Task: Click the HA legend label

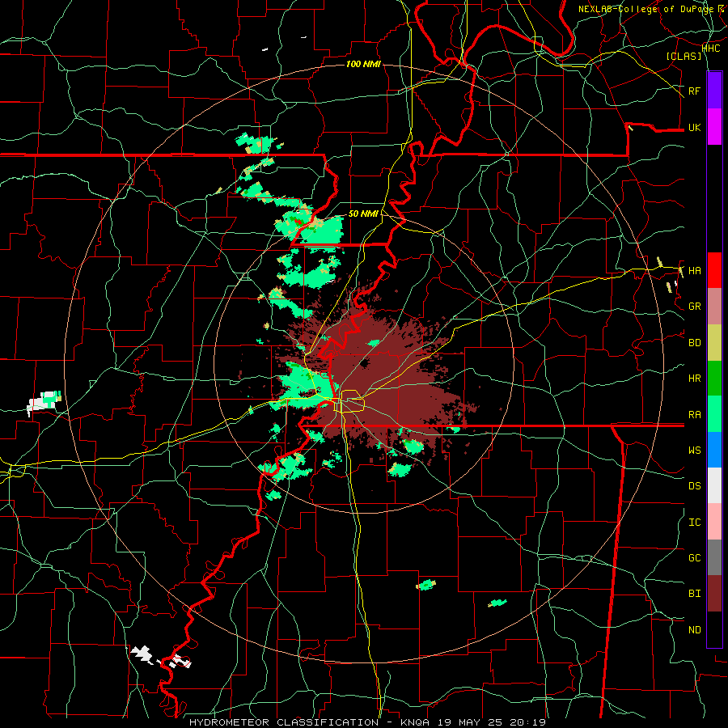Action: pyautogui.click(x=694, y=270)
